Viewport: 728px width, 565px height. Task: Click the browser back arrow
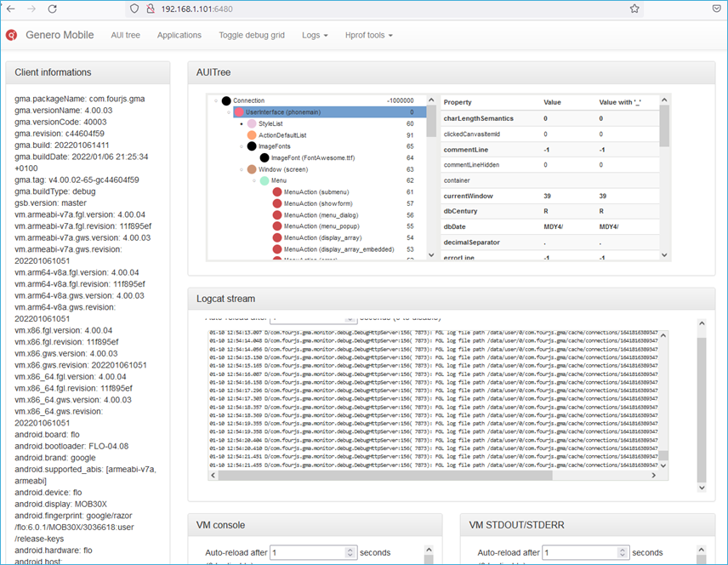[11, 9]
